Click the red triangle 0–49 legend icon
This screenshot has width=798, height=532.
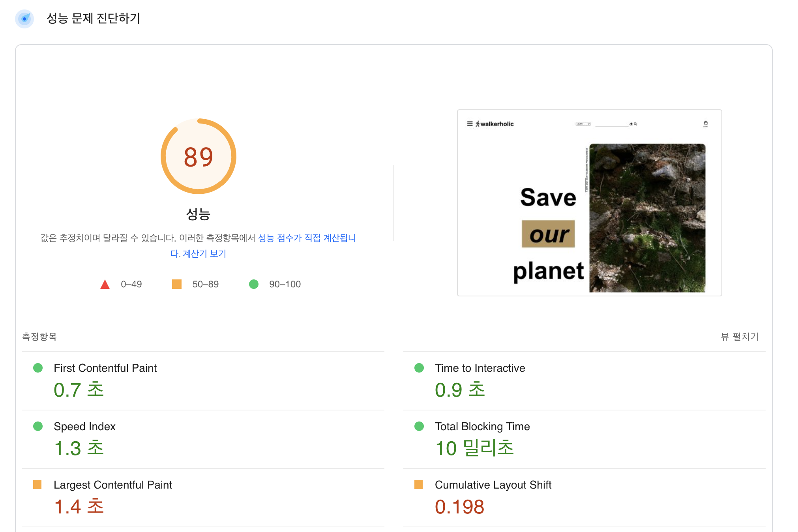click(105, 284)
